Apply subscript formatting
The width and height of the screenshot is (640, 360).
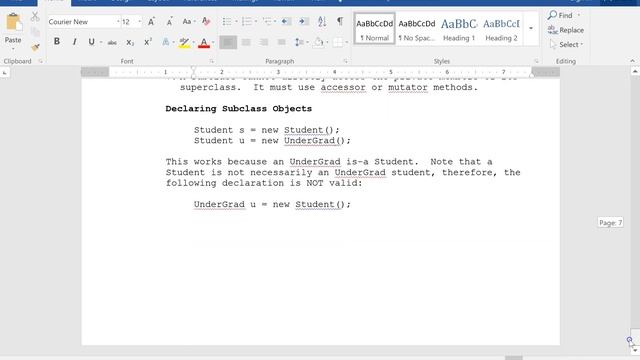coord(130,42)
